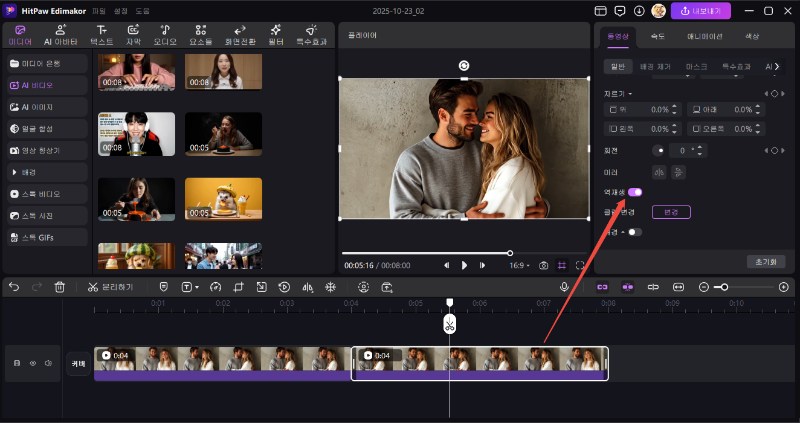Click the 초기화 (Reset) button
The height and width of the screenshot is (423, 800).
(x=765, y=261)
